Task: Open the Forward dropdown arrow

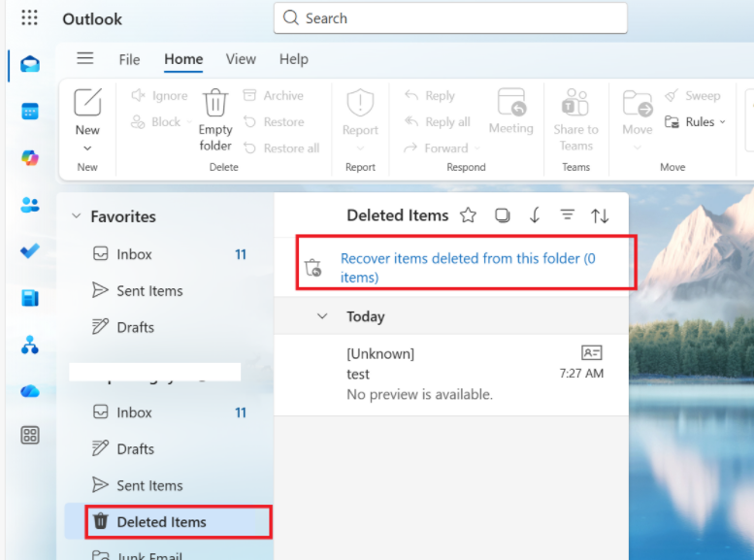Action: (x=477, y=148)
